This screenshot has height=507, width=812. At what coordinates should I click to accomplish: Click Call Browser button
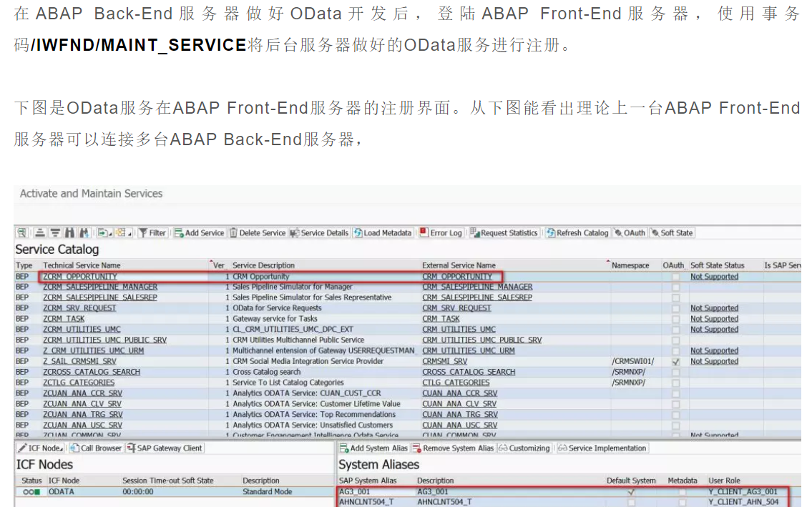(x=96, y=448)
